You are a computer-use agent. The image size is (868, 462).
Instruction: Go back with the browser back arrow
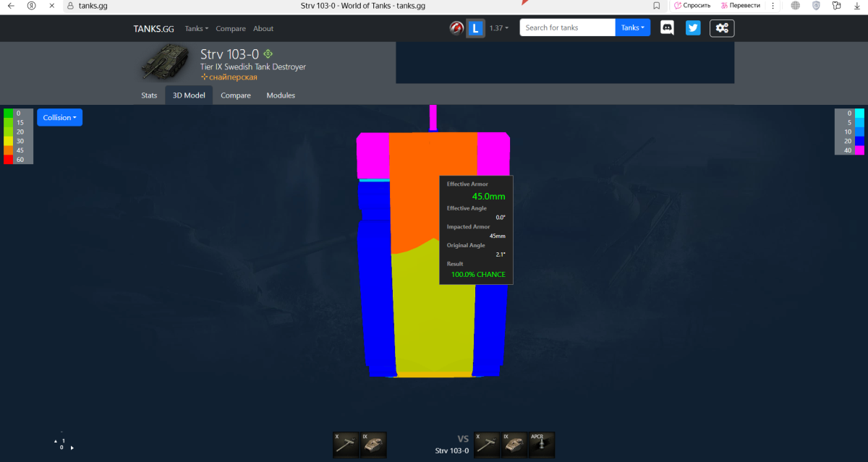(11, 5)
